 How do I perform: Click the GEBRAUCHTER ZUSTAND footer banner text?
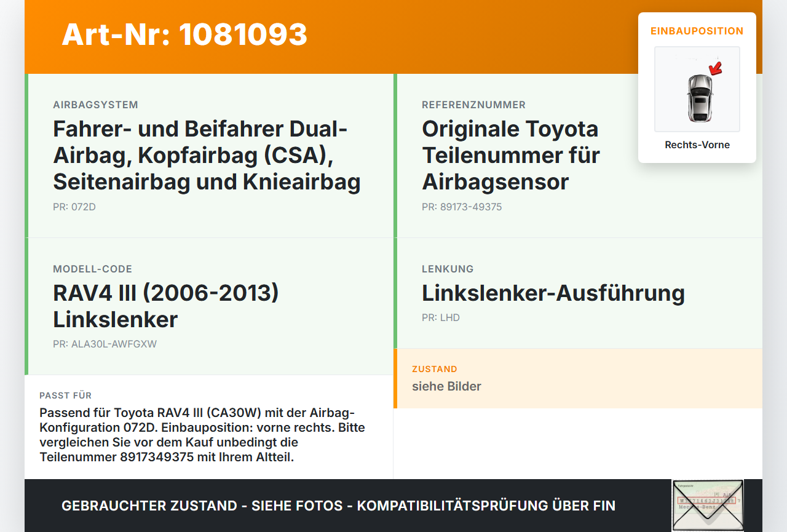[338, 506]
